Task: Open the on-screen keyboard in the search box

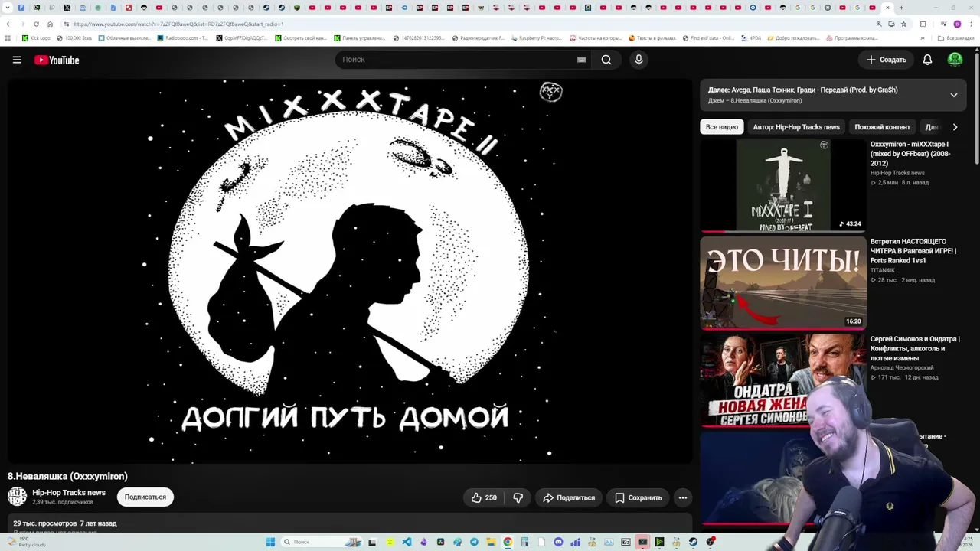Action: tap(581, 60)
